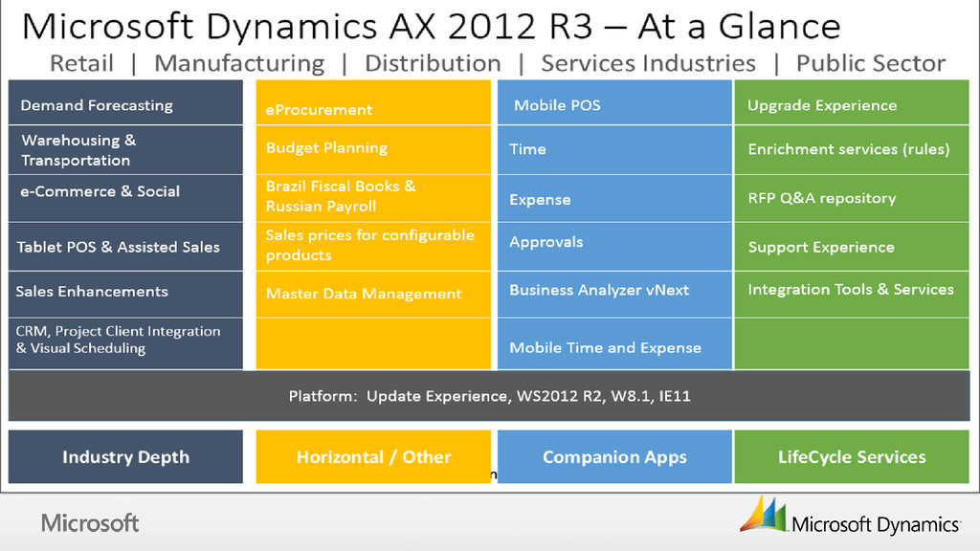The width and height of the screenshot is (980, 551).
Task: Click the Companion Apps category block
Action: click(x=614, y=456)
